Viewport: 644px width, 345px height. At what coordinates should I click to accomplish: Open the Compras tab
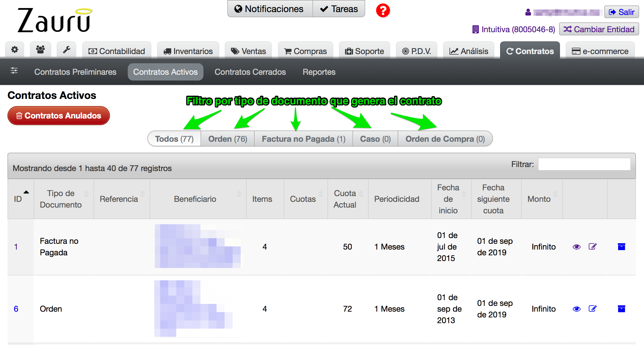[x=305, y=51]
